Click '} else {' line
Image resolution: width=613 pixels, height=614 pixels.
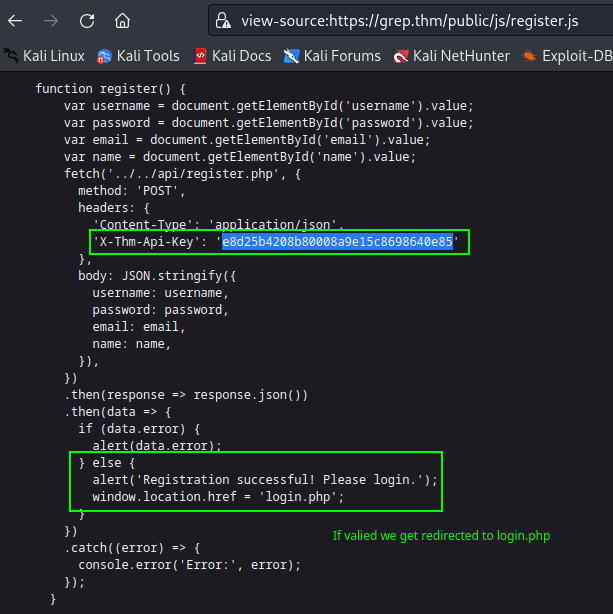[x=107, y=463]
